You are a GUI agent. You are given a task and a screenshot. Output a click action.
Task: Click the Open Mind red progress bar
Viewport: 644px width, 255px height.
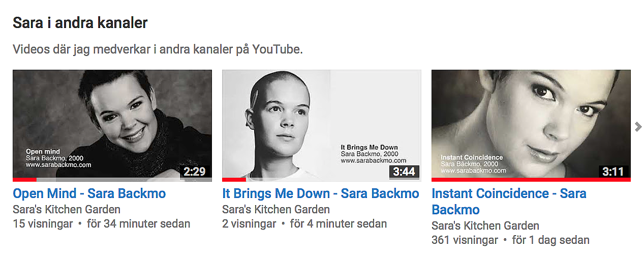coord(24,180)
